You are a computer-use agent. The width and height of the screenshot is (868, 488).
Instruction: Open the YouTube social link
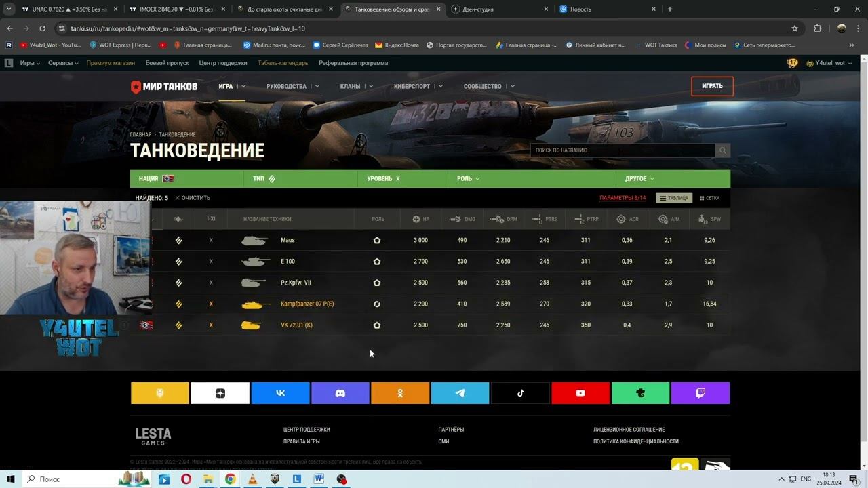click(x=580, y=393)
